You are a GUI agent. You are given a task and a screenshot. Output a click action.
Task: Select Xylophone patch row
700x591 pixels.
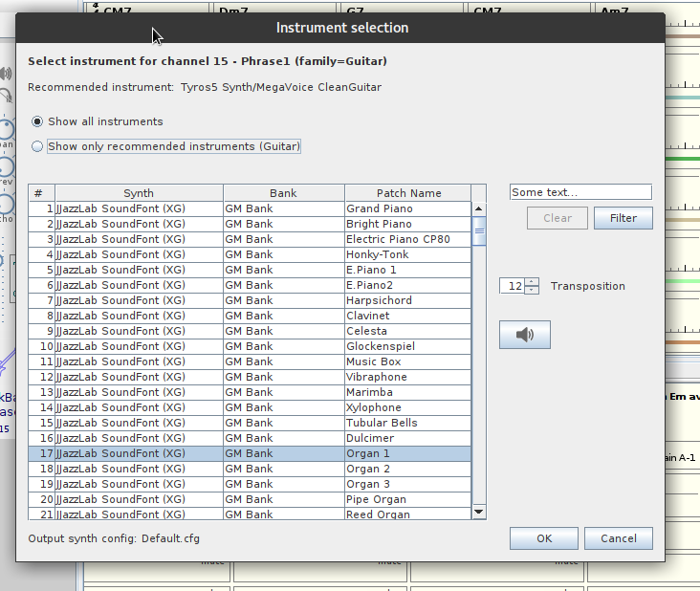250,407
